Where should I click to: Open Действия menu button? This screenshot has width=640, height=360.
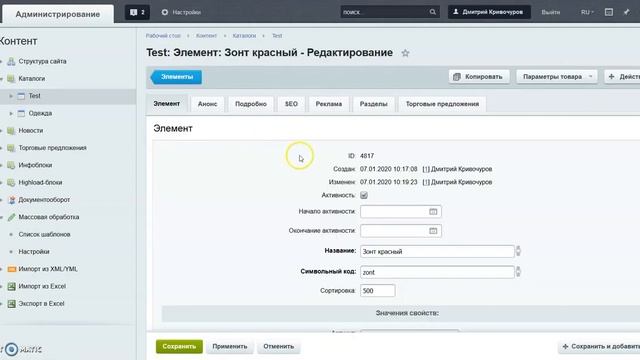click(x=622, y=77)
